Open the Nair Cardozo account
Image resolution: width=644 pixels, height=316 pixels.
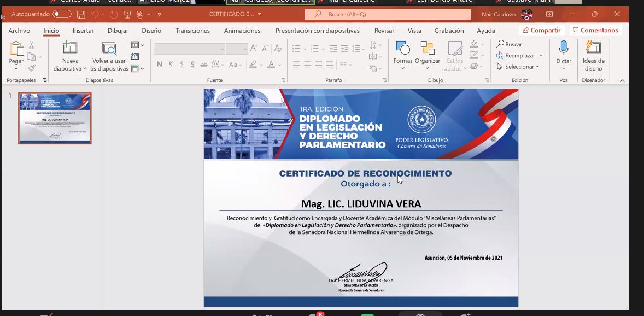(x=507, y=14)
